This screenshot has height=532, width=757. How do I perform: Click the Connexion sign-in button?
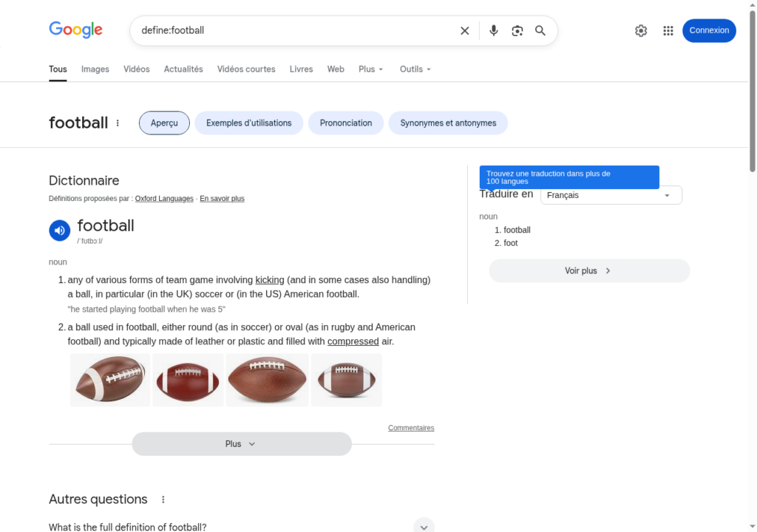709,30
